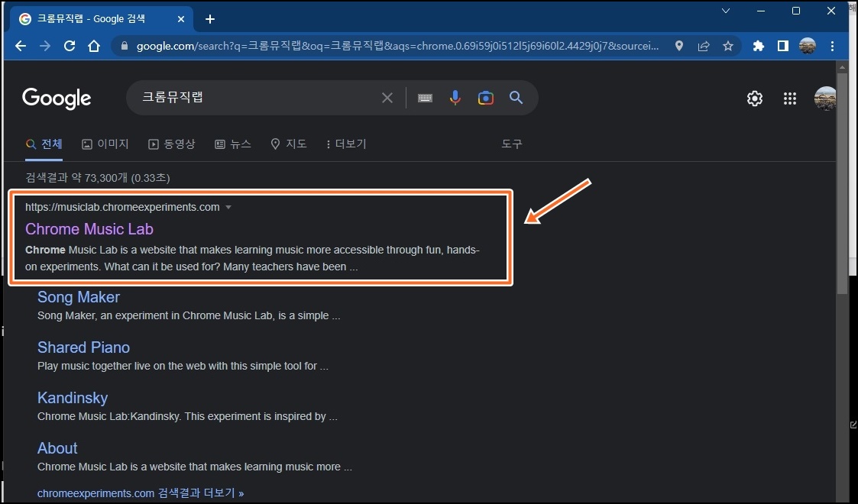Click the location pin in address bar
The width and height of the screenshot is (858, 504).
pyautogui.click(x=679, y=46)
